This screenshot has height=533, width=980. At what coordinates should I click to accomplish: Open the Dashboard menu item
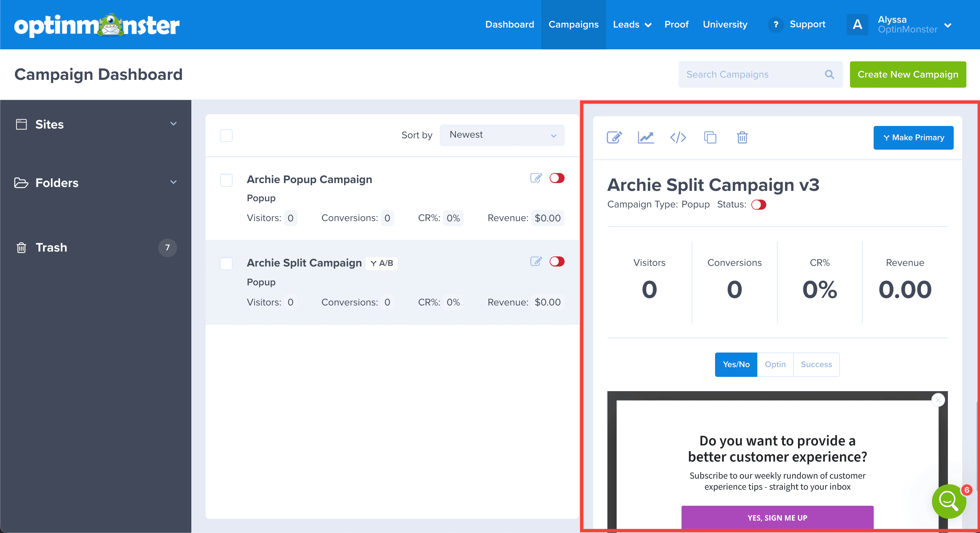pyautogui.click(x=509, y=24)
